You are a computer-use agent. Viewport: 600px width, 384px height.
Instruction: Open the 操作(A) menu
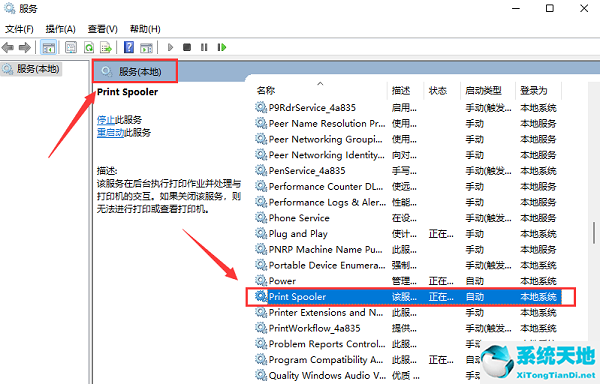tap(60, 29)
